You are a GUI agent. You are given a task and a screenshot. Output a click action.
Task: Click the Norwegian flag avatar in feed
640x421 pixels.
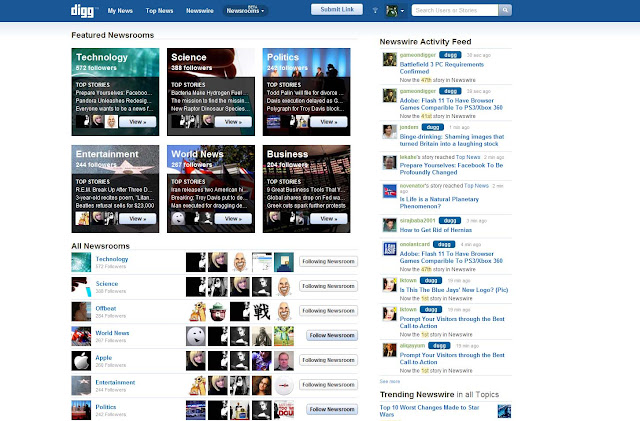389,191
